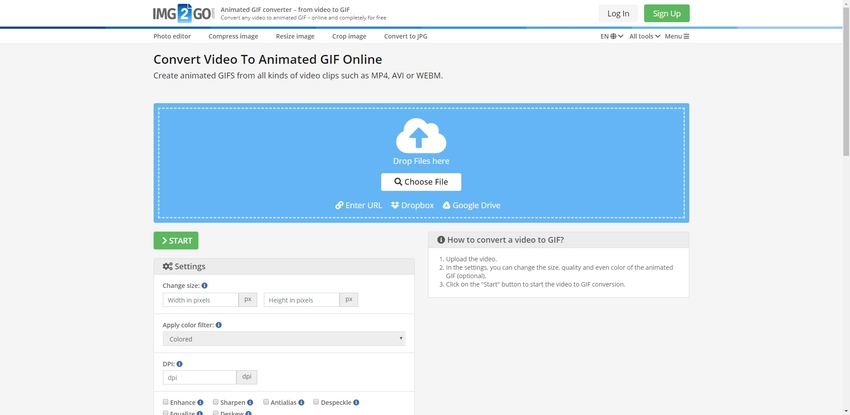Click the page vertical scrollbar
850x415 pixels.
(846, 81)
